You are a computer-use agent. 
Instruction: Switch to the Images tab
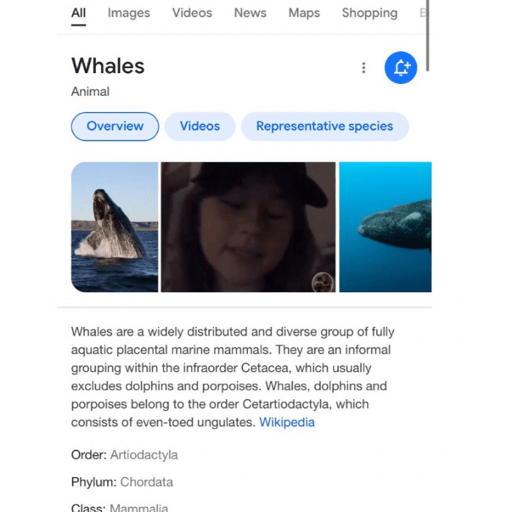(129, 13)
